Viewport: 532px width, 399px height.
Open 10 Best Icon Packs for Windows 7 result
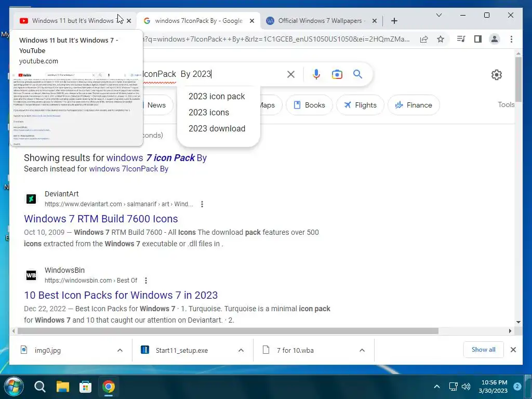[121, 295]
